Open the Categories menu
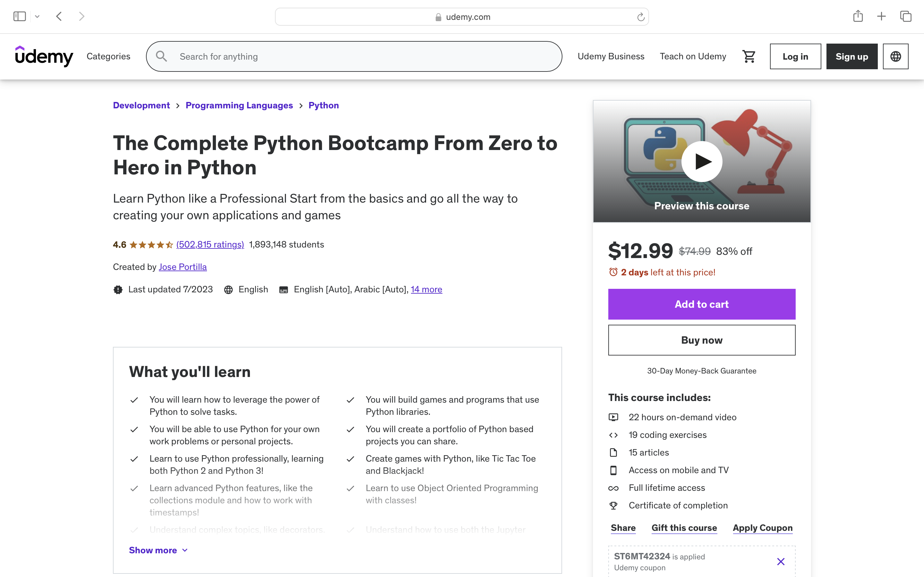This screenshot has height=577, width=924. pos(108,56)
